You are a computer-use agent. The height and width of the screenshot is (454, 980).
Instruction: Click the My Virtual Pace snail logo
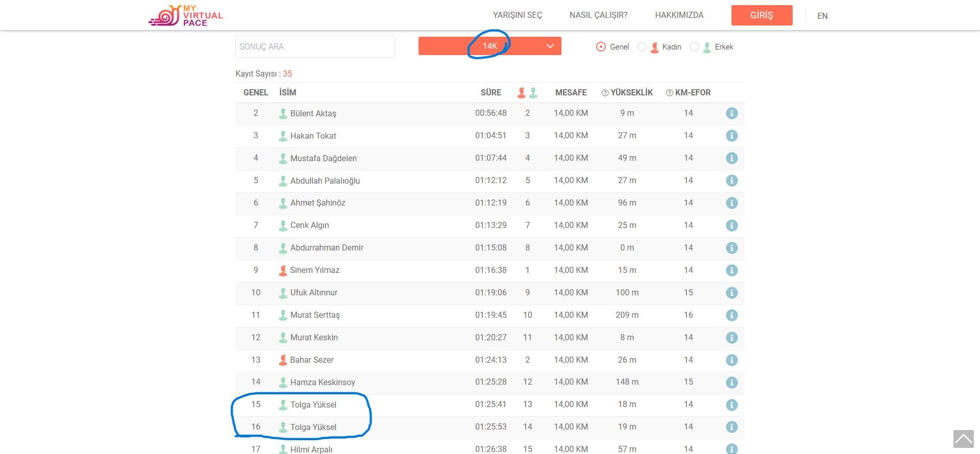pos(185,15)
